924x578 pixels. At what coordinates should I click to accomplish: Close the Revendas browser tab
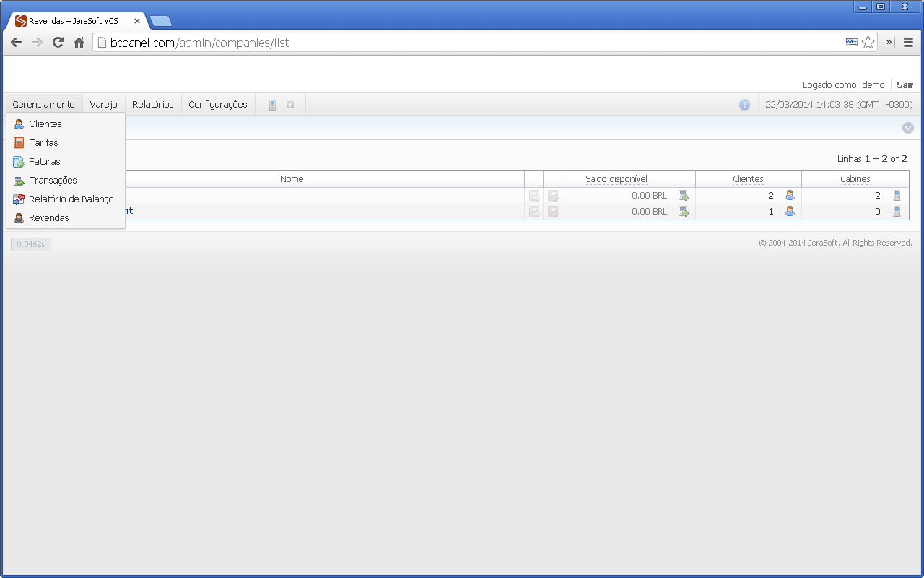tap(137, 21)
